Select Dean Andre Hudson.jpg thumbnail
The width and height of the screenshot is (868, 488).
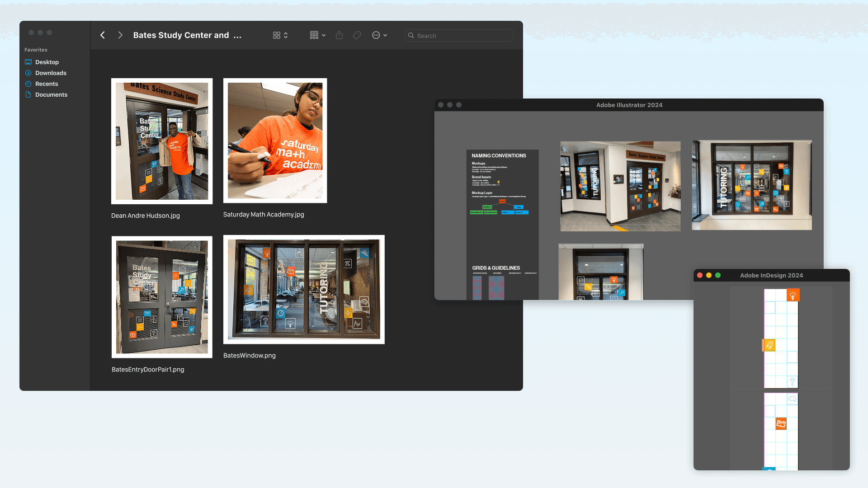[x=162, y=141]
